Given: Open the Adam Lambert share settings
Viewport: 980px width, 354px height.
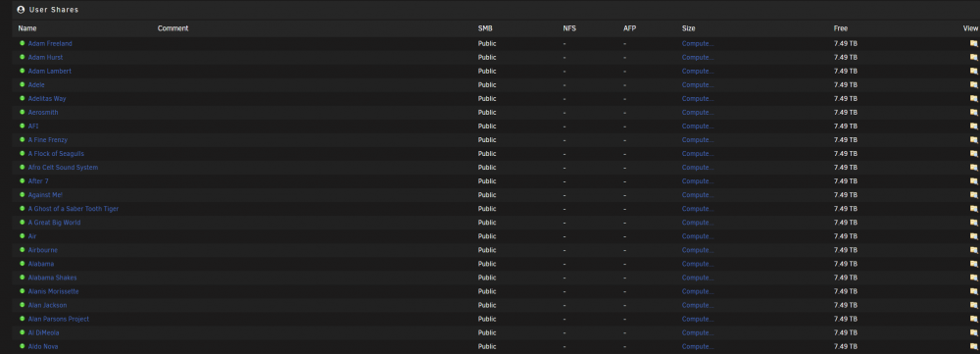Looking at the screenshot, I should click(x=49, y=72).
